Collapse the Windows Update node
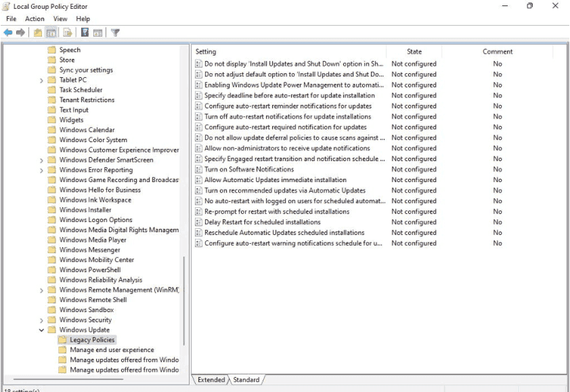570x392 pixels. click(41, 330)
